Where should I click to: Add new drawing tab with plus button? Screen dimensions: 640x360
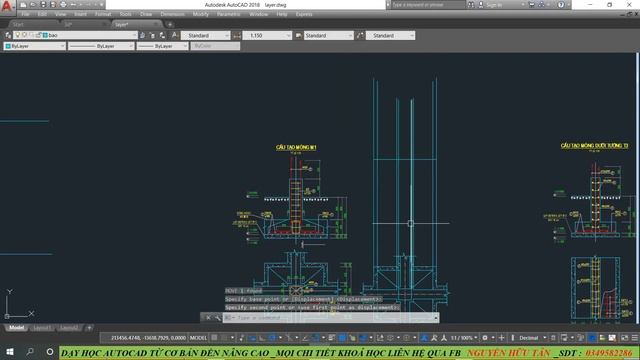pyautogui.click(x=170, y=24)
